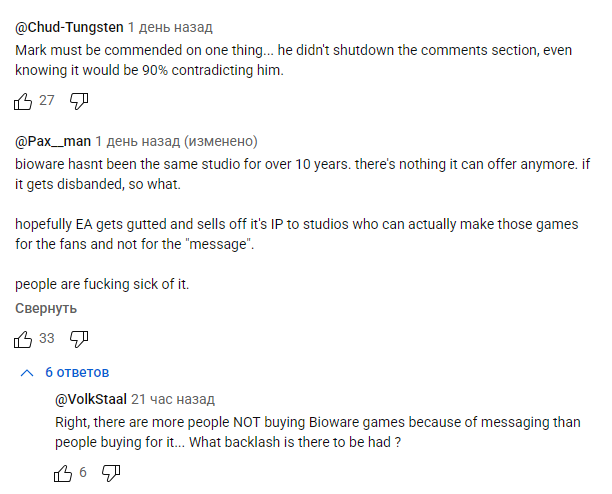Click the VolkStaal '21 час назад' timestamp
The image size is (612, 494).
[173, 399]
